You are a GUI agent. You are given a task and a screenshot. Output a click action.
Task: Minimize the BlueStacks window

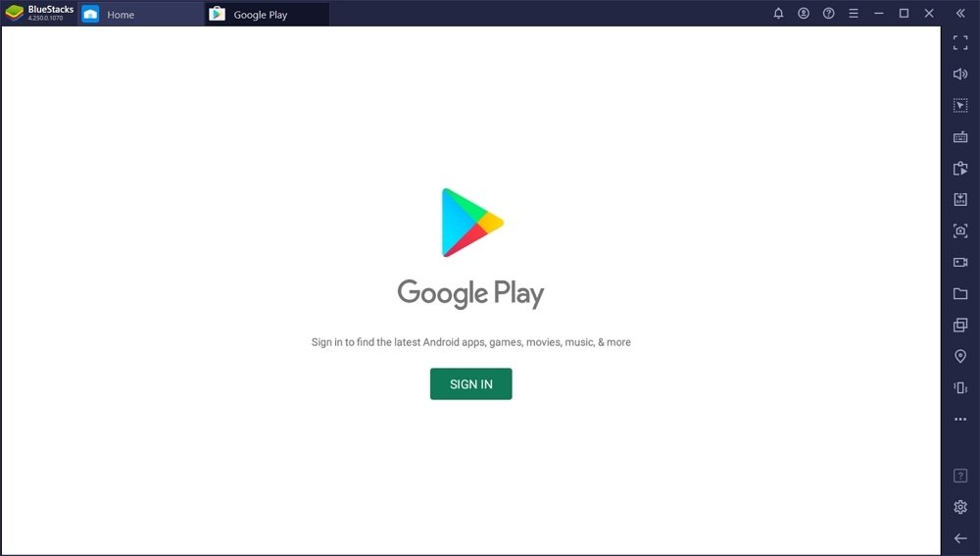[879, 13]
